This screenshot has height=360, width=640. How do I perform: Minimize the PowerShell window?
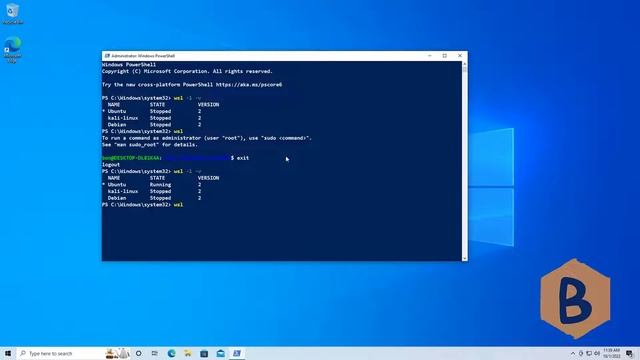[x=430, y=56]
